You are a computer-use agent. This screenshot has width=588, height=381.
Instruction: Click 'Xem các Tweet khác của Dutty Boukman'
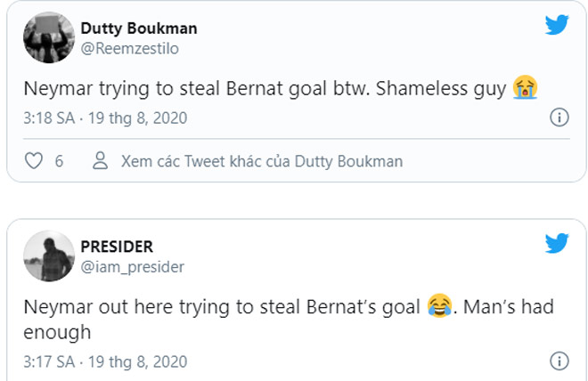point(261,161)
